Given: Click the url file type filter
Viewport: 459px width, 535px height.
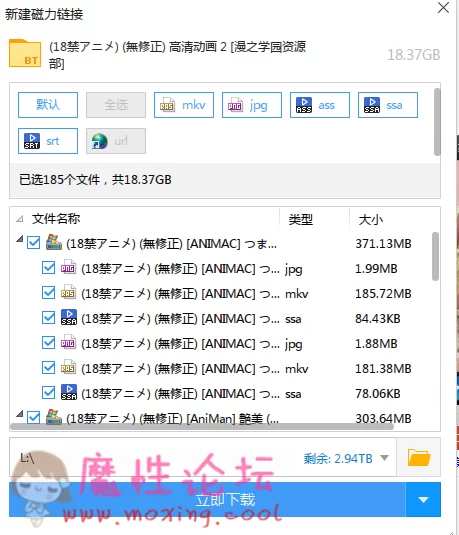Looking at the screenshot, I should [116, 141].
